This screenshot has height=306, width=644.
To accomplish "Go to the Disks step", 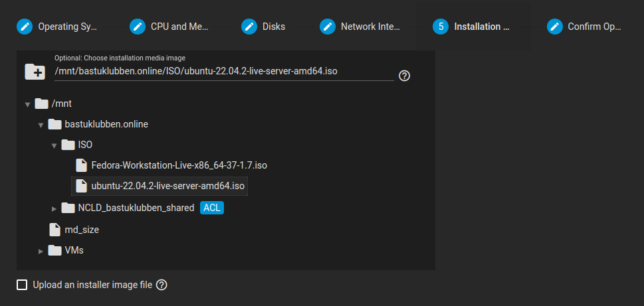I will click(274, 27).
